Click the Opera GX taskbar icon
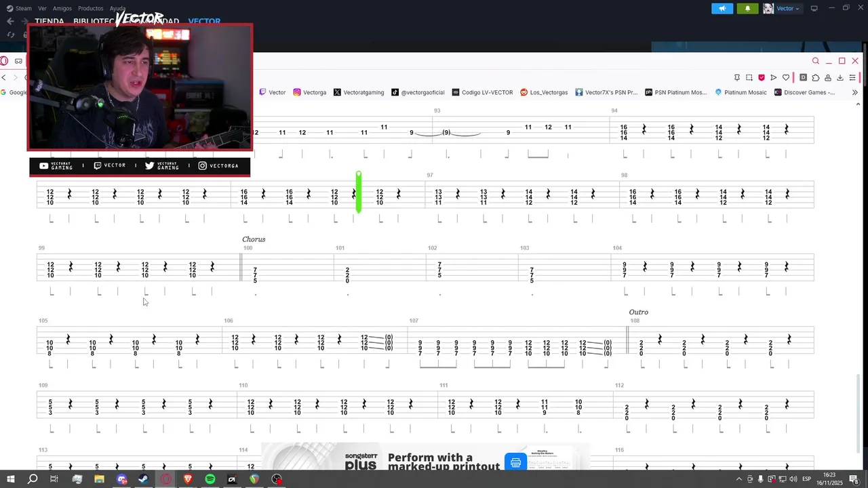This screenshot has height=488, width=868. click(x=165, y=479)
